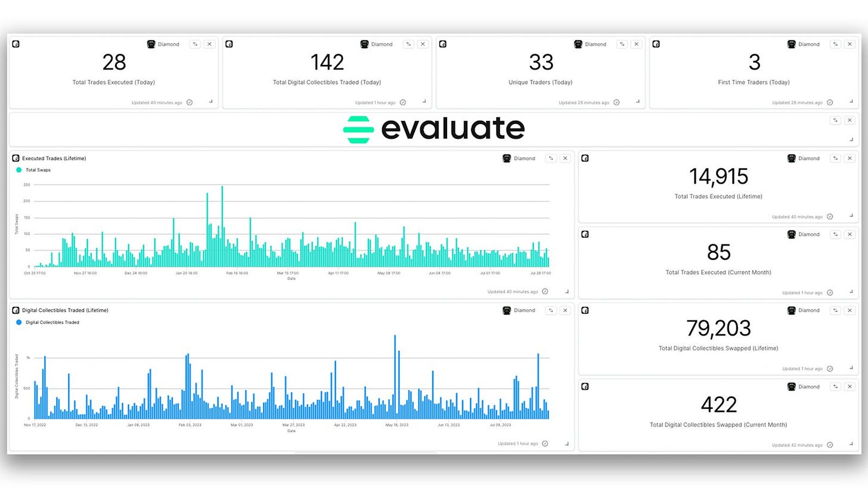Image resolution: width=868 pixels, height=488 pixels.
Task: Click 'May 18, 2023' axis label in collectibles chart
Action: [397, 425]
